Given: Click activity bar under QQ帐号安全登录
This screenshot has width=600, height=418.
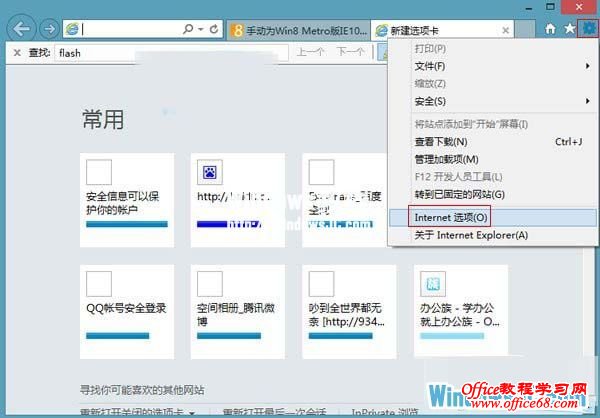Looking at the screenshot, I should coord(117,336).
